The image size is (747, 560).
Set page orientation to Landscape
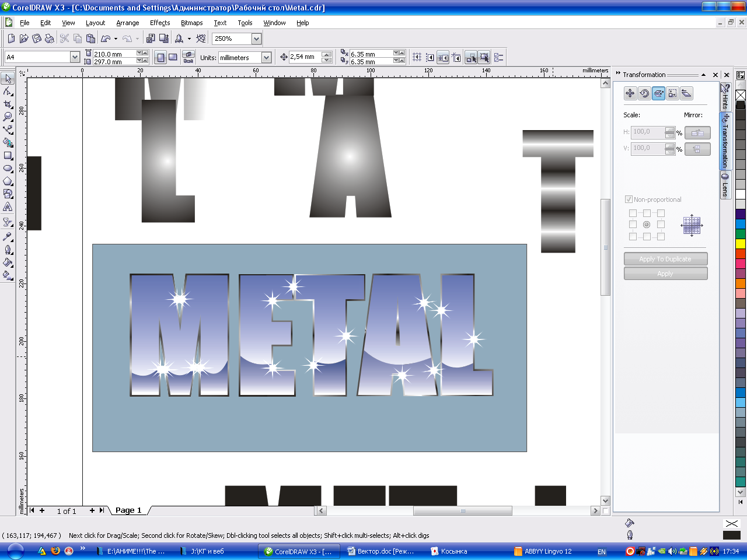173,57
